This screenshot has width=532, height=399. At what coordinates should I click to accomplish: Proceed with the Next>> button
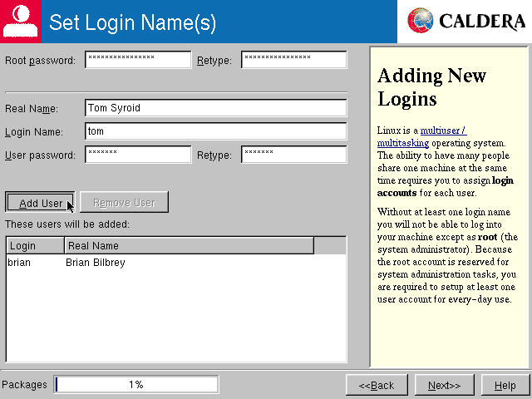444,386
